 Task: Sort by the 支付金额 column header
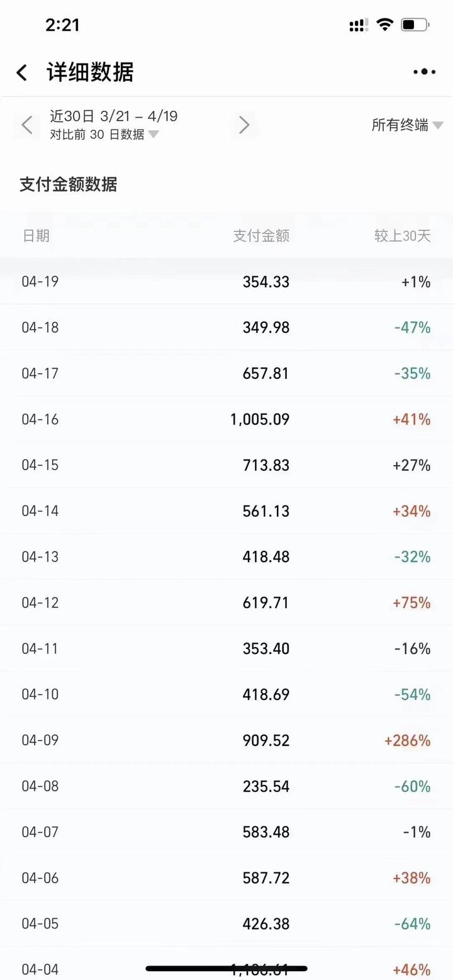click(x=261, y=236)
